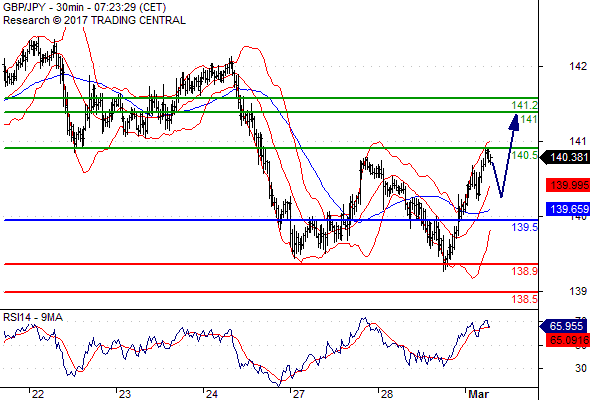Click the 22 date marker on the time axis
The image size is (590, 400).
tap(38, 394)
